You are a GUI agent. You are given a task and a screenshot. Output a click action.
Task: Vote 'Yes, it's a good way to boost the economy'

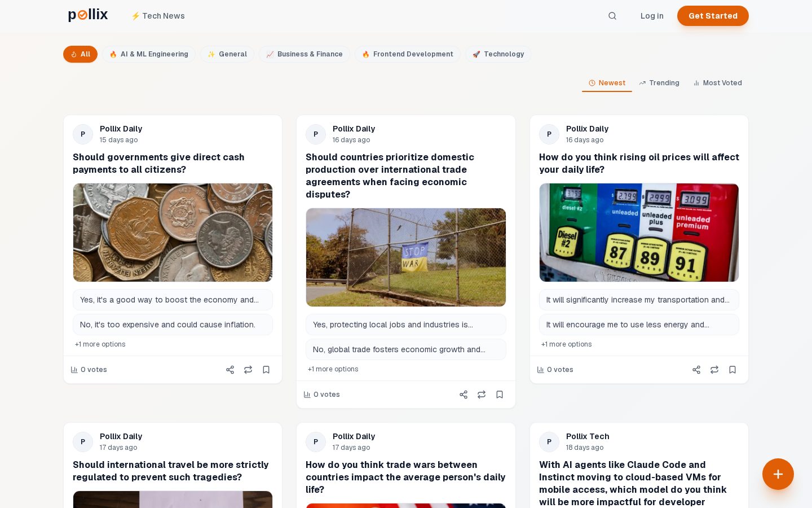tap(173, 300)
